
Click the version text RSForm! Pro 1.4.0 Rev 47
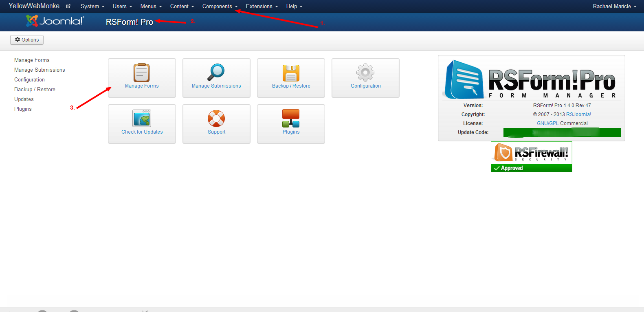(x=562, y=105)
